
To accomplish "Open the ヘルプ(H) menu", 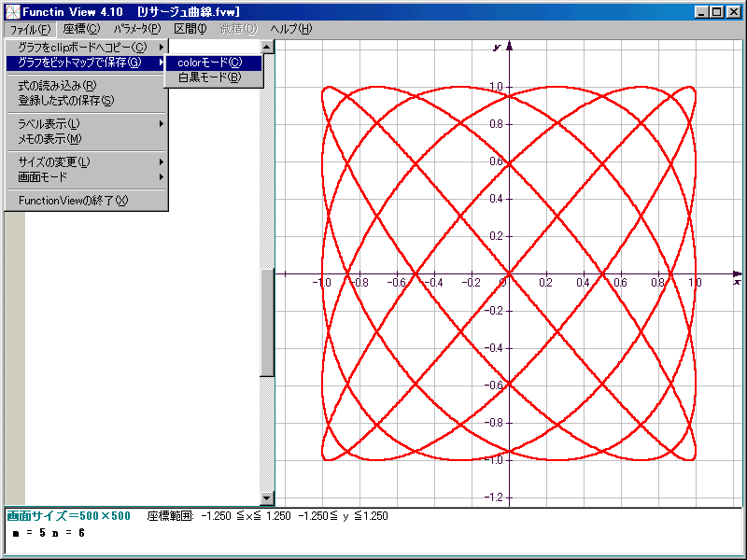I will pos(291,29).
